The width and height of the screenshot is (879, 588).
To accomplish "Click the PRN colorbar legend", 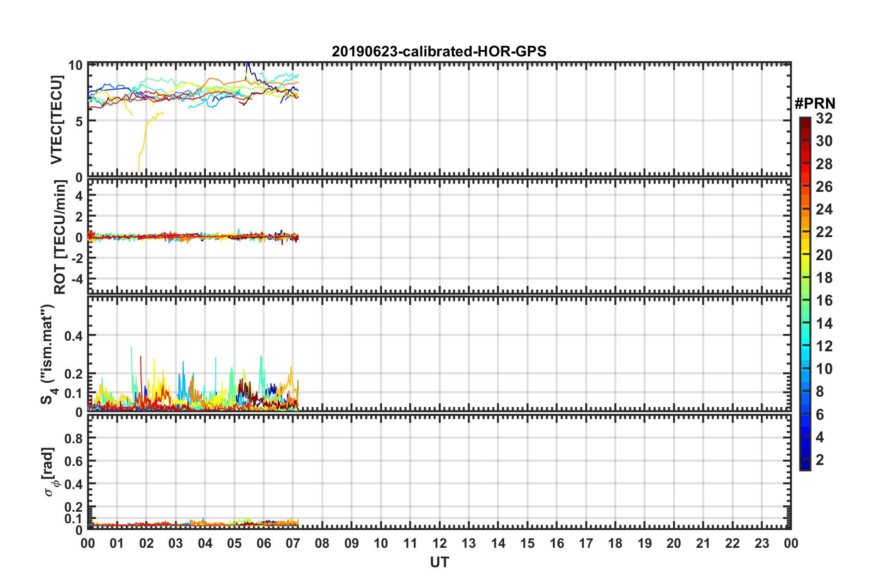I will click(x=805, y=294).
